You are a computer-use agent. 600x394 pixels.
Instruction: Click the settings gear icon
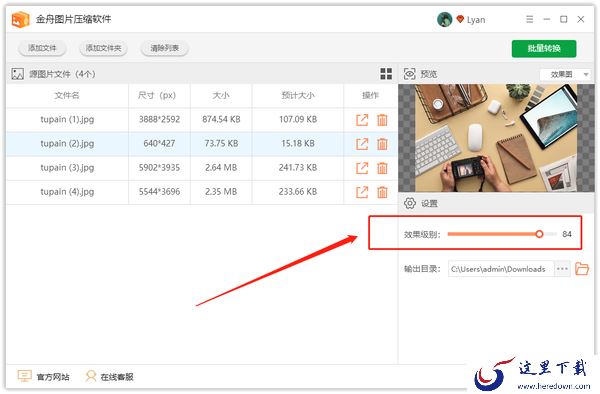(x=410, y=203)
